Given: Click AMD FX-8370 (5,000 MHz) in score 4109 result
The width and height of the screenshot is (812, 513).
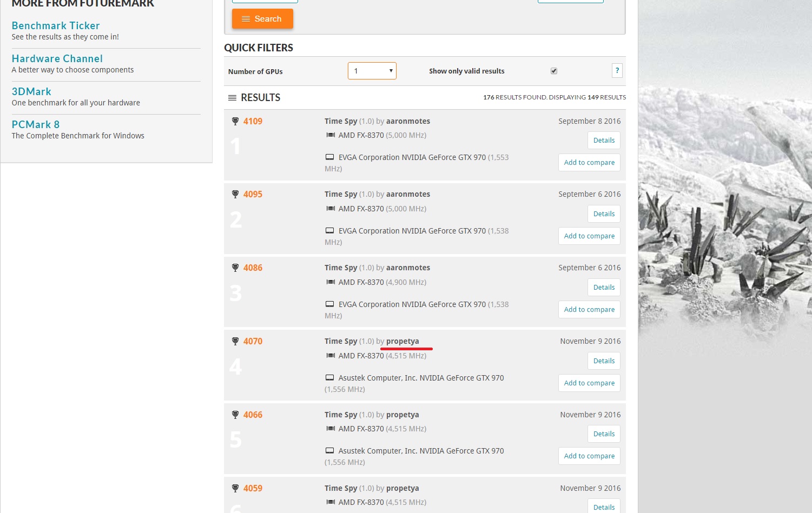Looking at the screenshot, I should (382, 135).
